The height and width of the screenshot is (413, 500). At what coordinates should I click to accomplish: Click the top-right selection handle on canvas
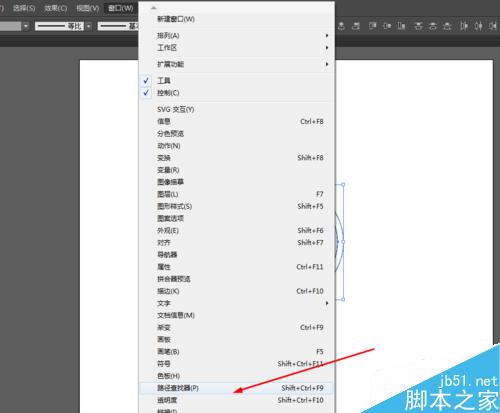click(x=343, y=184)
